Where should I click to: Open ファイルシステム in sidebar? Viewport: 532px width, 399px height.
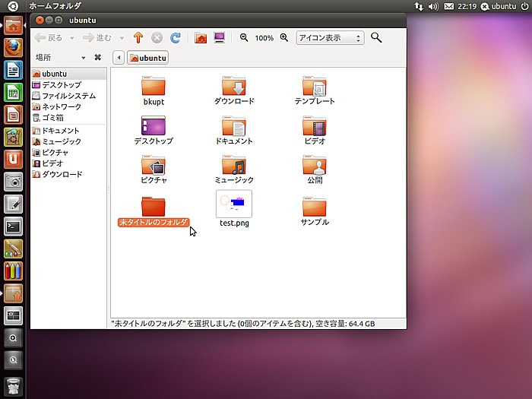click(69, 96)
